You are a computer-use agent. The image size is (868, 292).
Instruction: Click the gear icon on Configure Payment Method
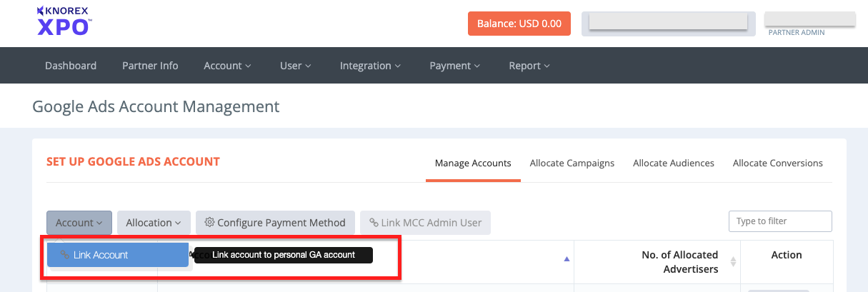(209, 223)
